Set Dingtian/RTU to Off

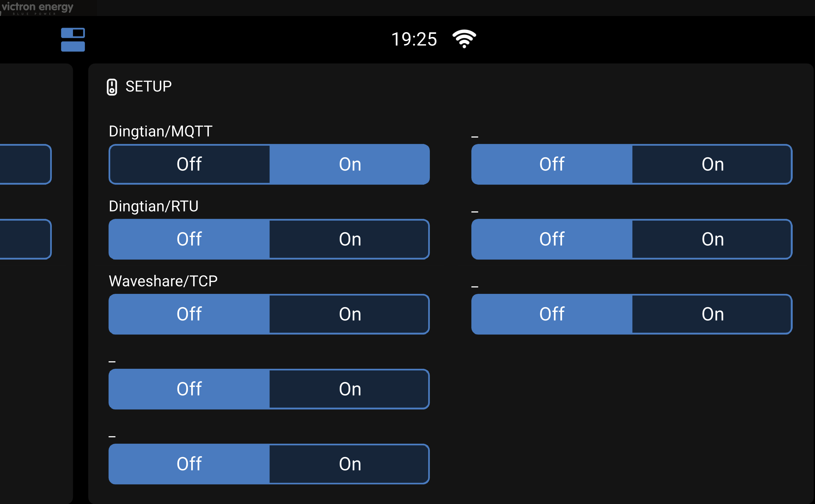189,239
